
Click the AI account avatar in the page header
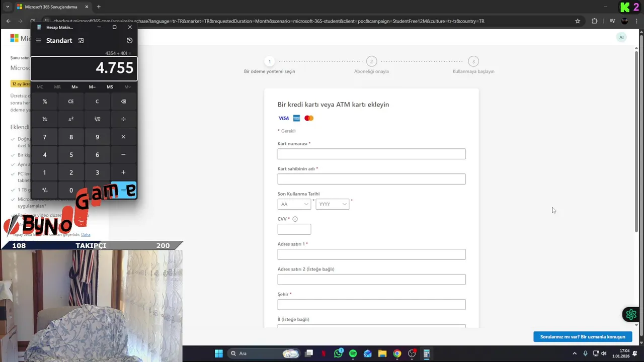click(x=621, y=37)
